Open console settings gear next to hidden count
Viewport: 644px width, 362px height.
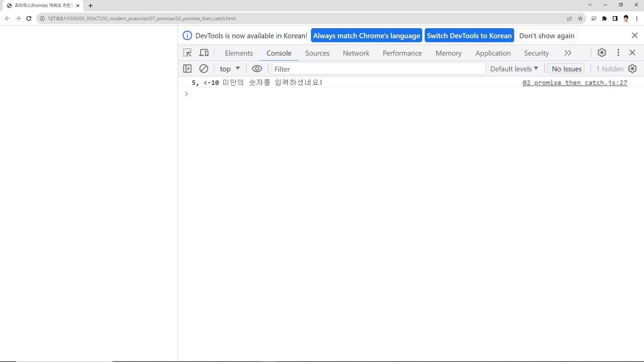pyautogui.click(x=632, y=69)
